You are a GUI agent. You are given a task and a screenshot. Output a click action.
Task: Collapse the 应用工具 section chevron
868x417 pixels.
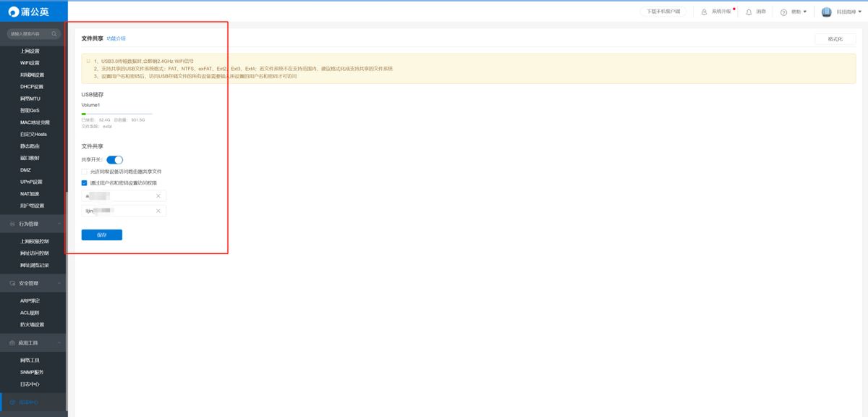tap(59, 342)
